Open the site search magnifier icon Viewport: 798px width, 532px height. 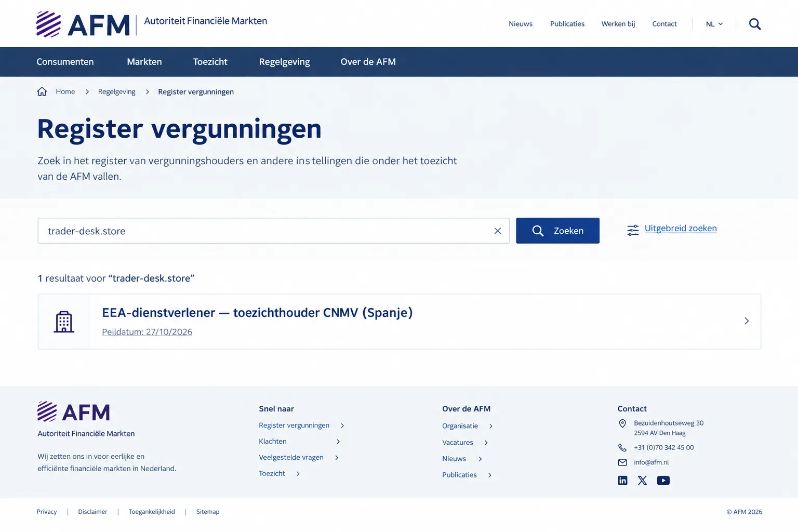755,24
